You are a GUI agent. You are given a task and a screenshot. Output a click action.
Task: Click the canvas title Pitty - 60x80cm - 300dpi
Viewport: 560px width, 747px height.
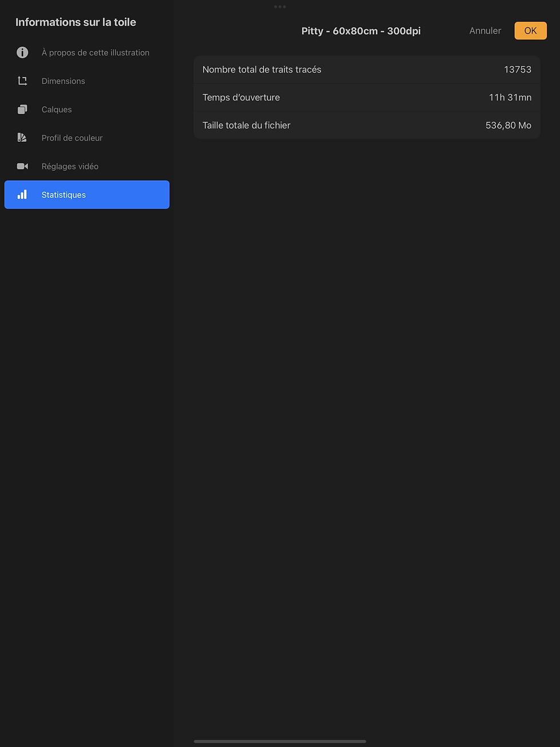point(361,31)
